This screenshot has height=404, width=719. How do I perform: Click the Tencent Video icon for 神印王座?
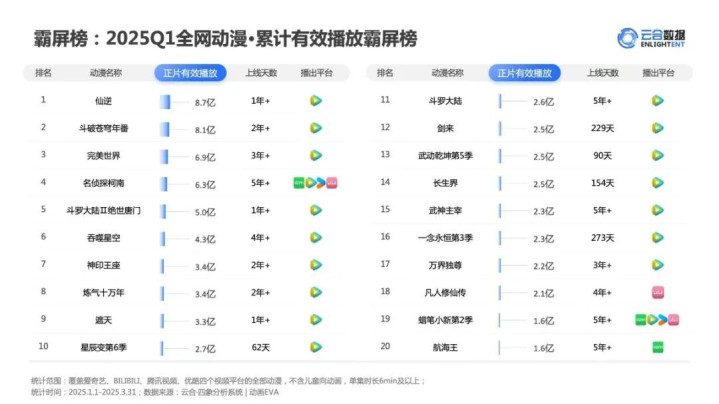pos(315,265)
